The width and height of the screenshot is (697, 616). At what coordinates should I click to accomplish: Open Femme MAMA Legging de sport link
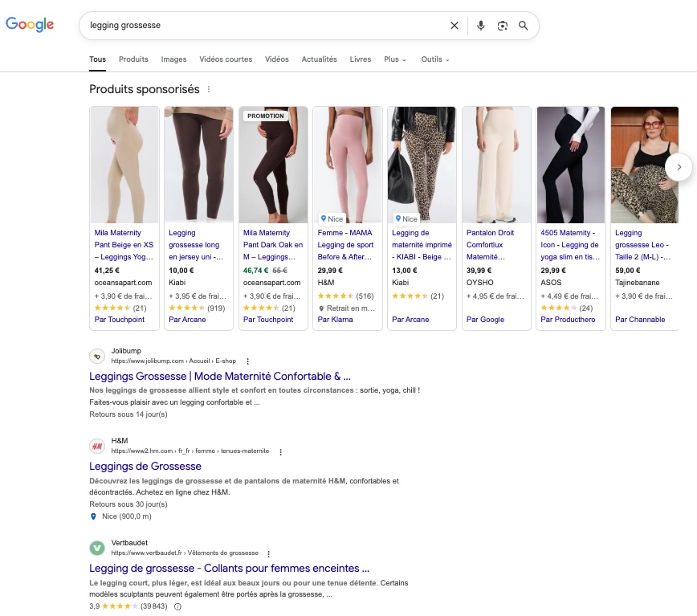click(345, 245)
